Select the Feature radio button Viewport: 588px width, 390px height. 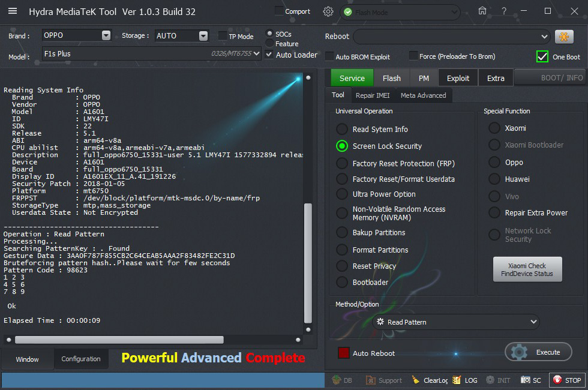[269, 43]
